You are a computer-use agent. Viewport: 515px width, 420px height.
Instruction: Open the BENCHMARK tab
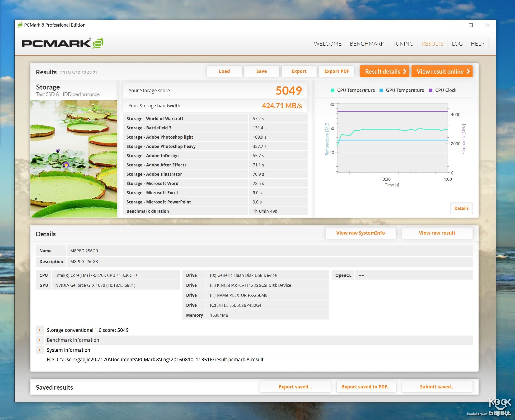click(x=367, y=44)
